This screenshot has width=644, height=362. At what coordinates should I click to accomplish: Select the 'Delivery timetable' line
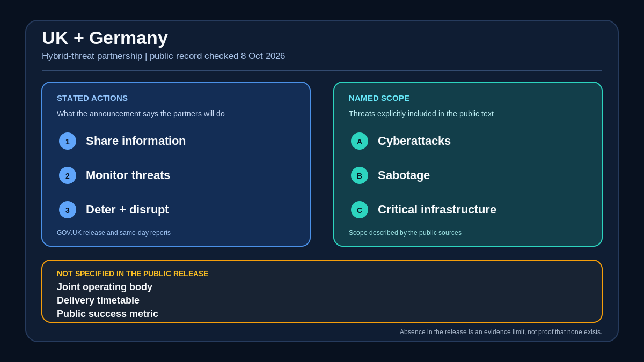click(98, 300)
